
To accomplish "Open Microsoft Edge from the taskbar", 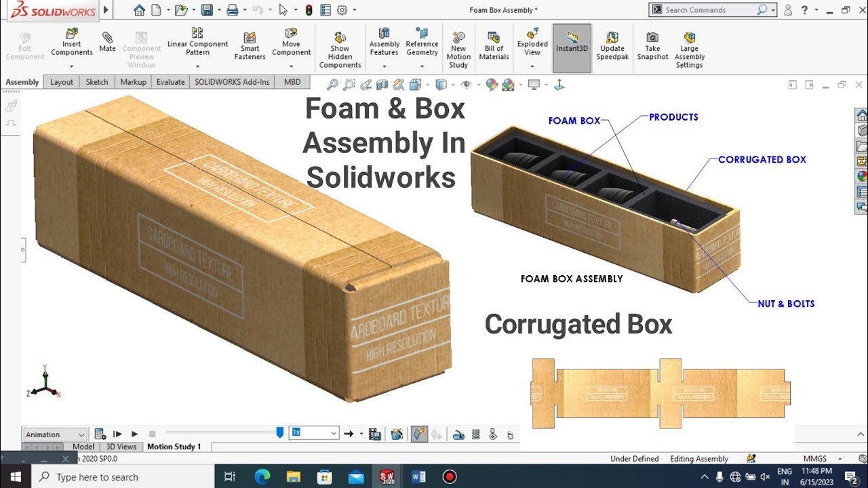I will tap(262, 477).
